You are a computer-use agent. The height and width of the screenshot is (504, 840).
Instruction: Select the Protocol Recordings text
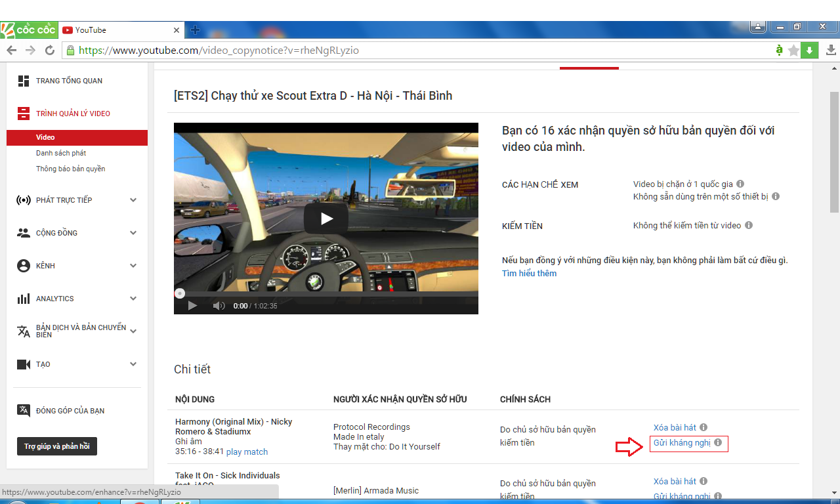[371, 427]
